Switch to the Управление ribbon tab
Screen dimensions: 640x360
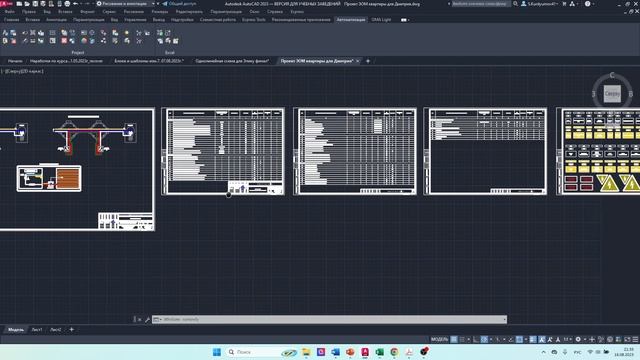point(135,20)
